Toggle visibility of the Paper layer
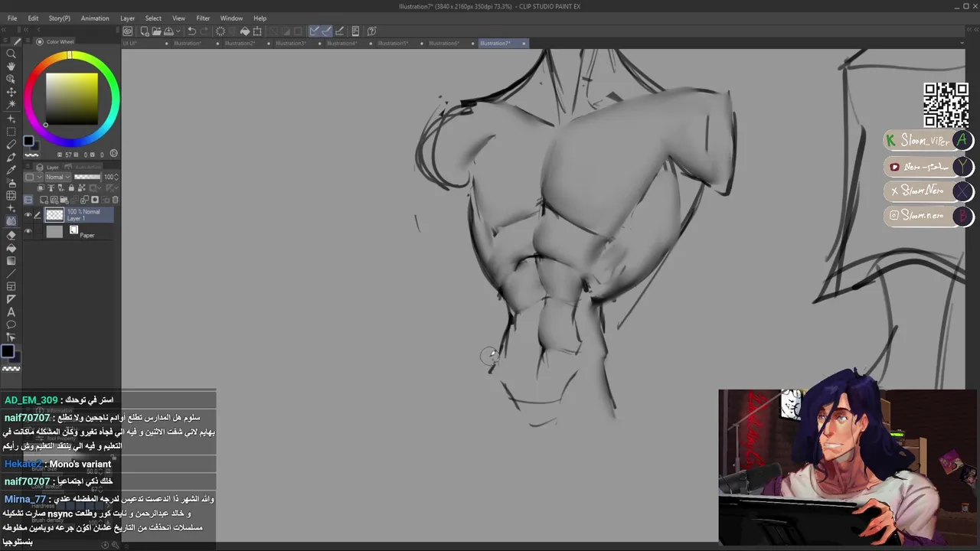The height and width of the screenshot is (551, 980). point(28,231)
